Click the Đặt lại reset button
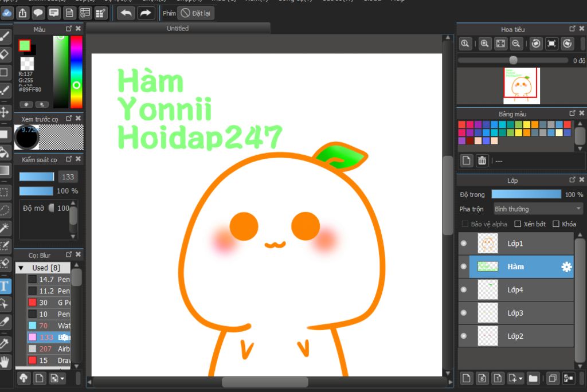 pyautogui.click(x=196, y=13)
